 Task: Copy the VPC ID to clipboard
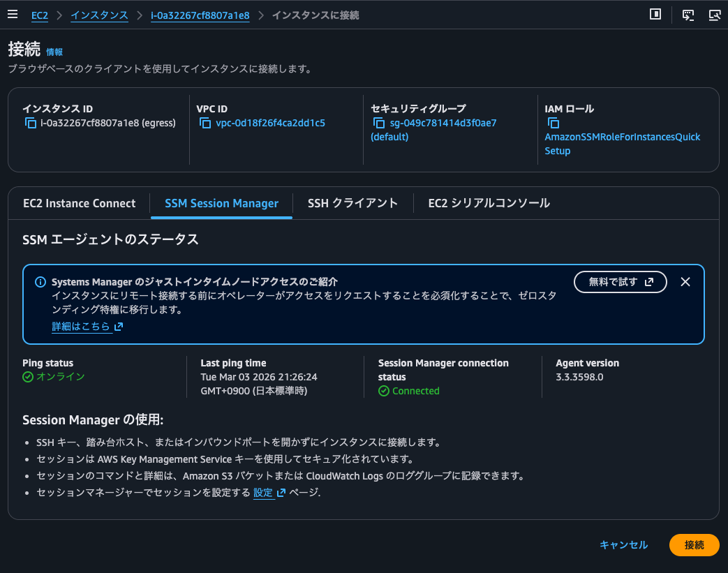click(x=205, y=122)
